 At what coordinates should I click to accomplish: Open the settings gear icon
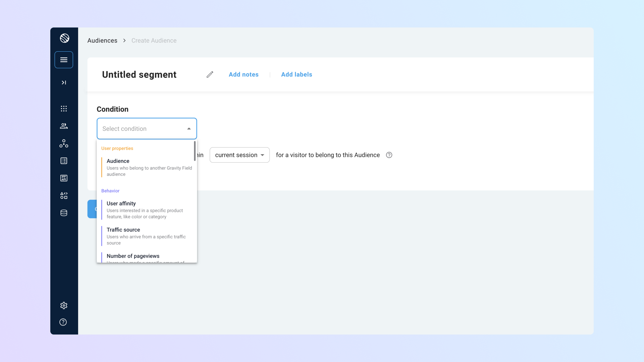[64, 305]
